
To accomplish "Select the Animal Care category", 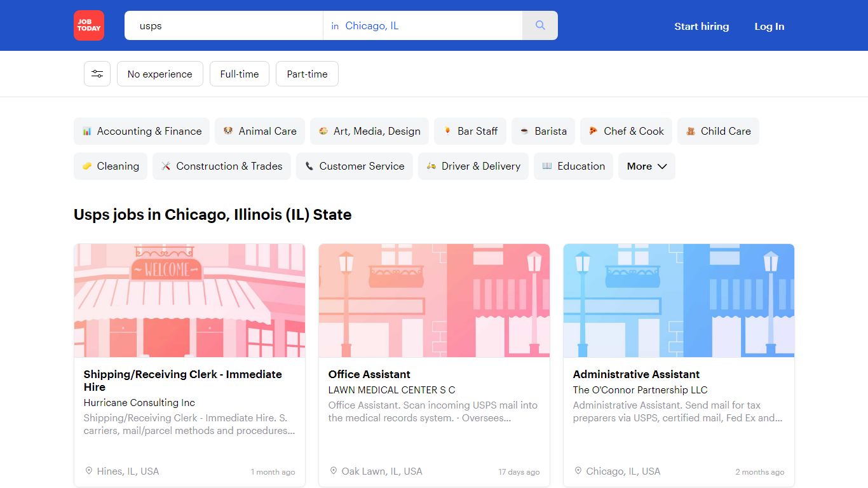I will tap(260, 132).
